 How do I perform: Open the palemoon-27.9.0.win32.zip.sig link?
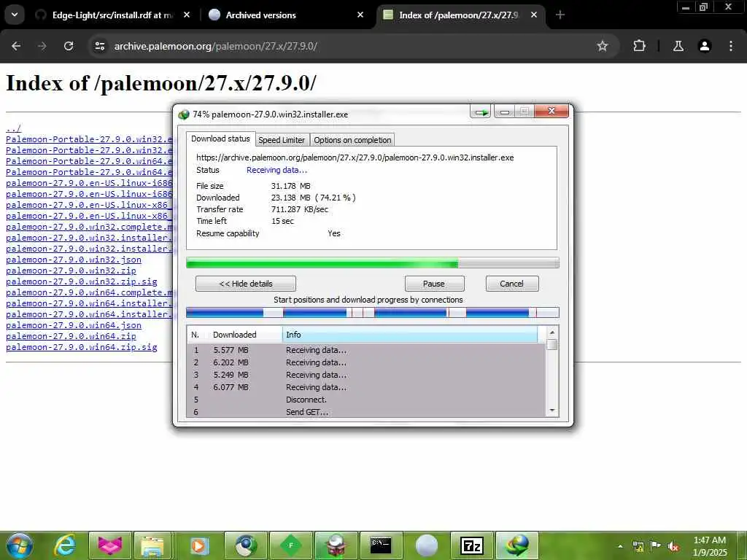pyautogui.click(x=82, y=282)
